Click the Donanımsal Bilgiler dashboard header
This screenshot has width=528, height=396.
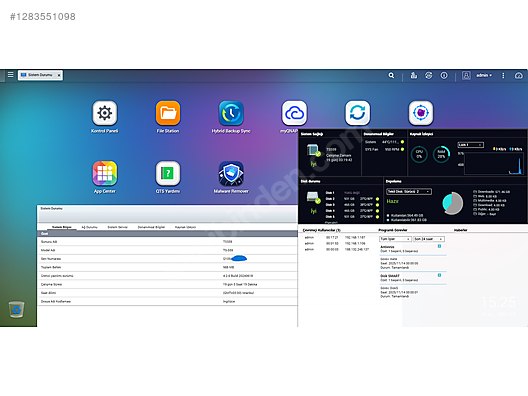378,134
